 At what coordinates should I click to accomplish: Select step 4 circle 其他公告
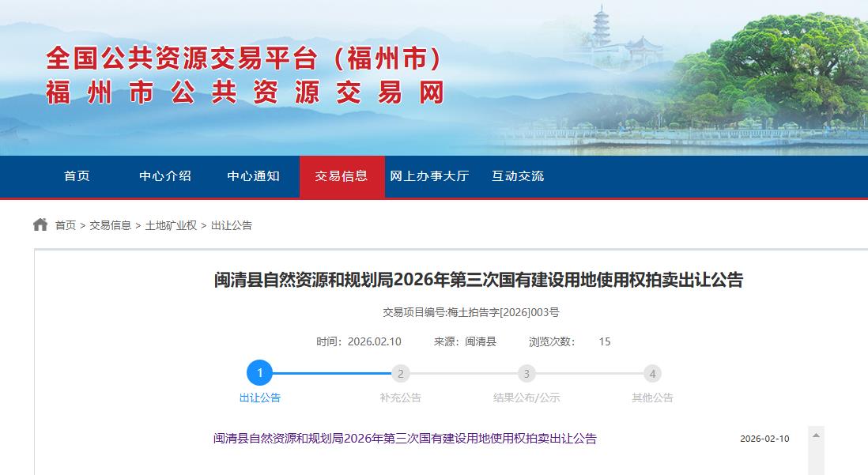pyautogui.click(x=651, y=374)
